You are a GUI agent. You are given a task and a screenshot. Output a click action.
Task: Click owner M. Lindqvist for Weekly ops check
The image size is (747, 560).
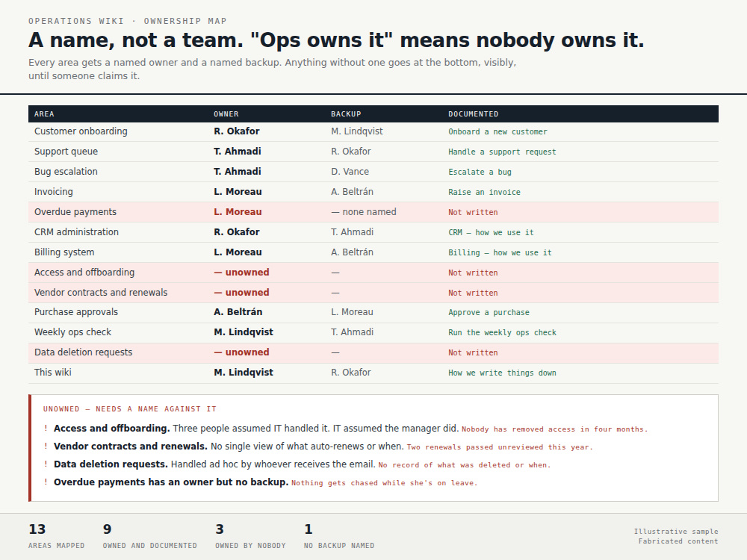click(244, 332)
